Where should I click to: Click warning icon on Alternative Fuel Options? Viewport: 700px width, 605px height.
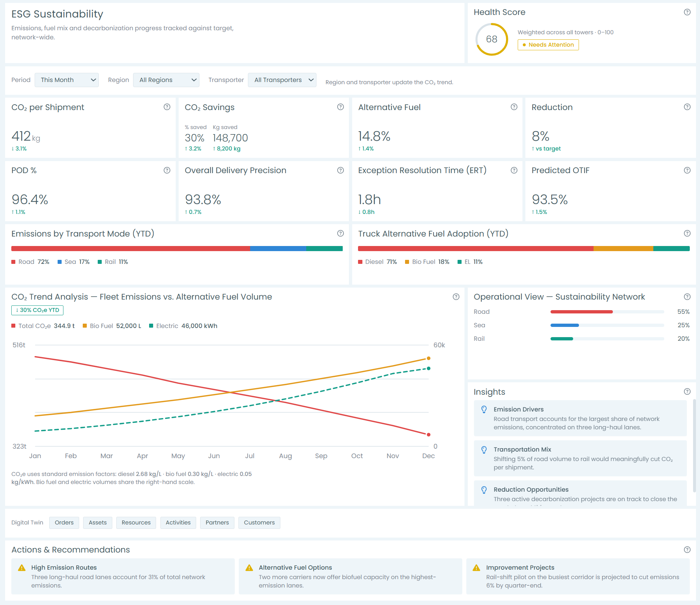(x=249, y=568)
